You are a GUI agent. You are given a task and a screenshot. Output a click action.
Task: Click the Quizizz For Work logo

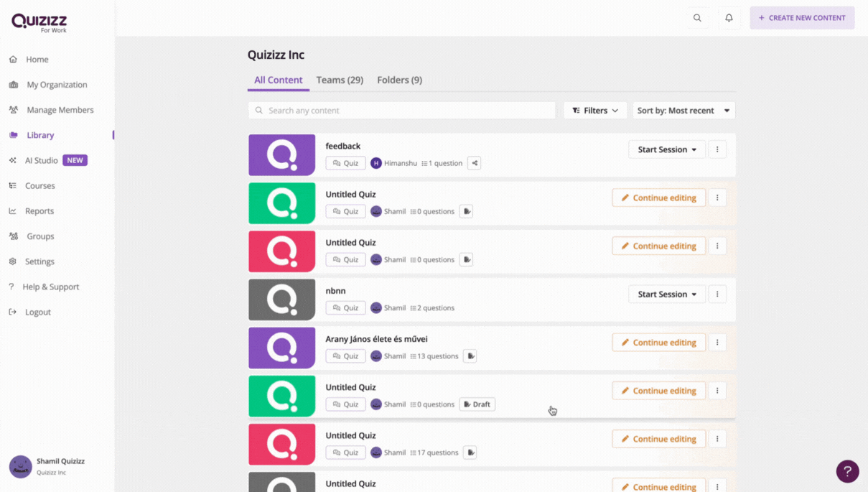click(39, 23)
